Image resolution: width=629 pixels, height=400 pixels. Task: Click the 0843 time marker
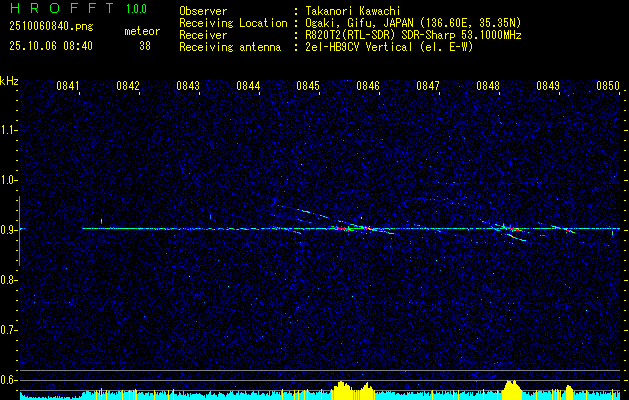188,85
